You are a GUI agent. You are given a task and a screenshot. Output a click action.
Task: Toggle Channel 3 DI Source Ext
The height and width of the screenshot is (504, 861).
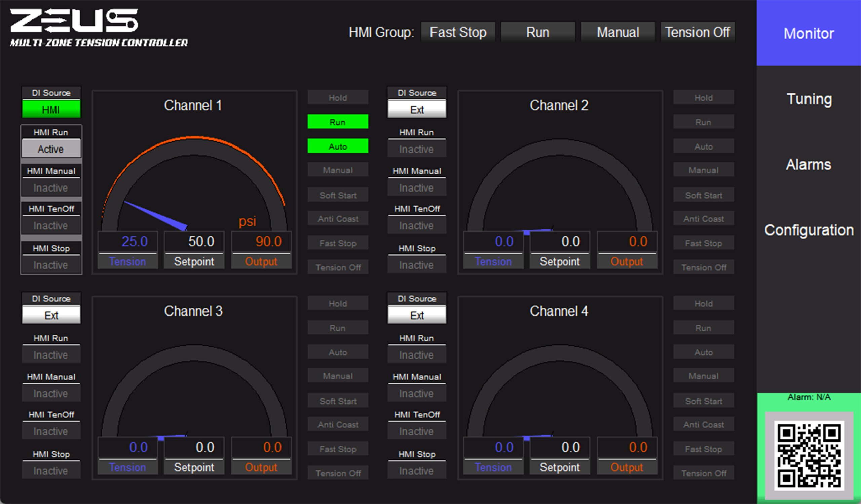pos(51,315)
